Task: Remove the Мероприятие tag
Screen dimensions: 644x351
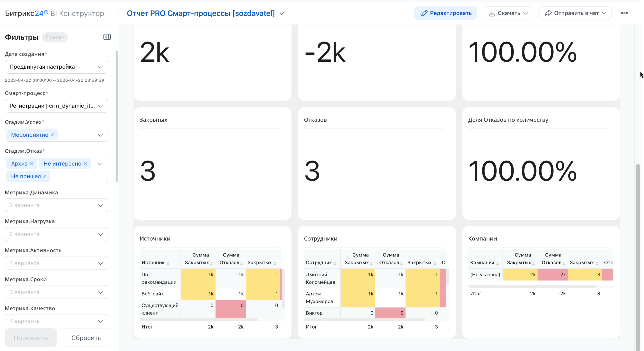Action: click(52, 135)
